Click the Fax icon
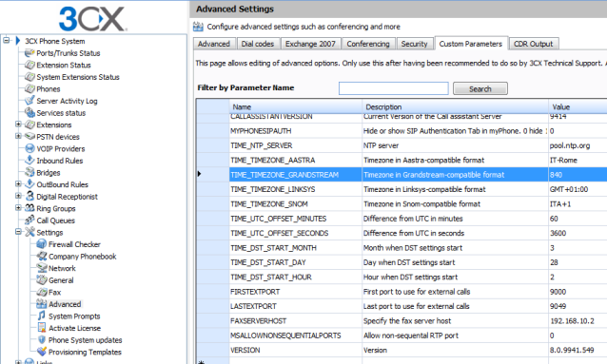Image resolution: width=607 pixels, height=364 pixels. click(42, 292)
